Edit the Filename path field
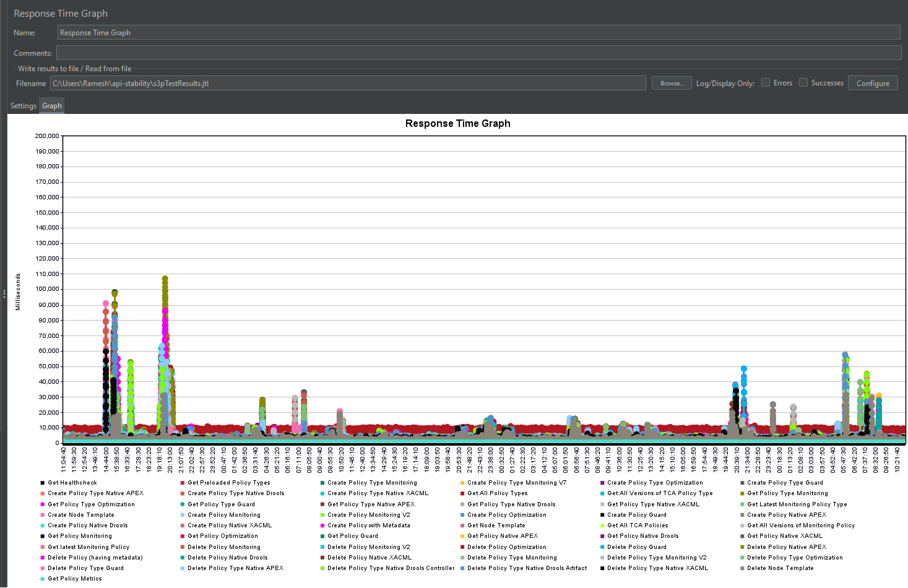908x588 pixels. 348,83
